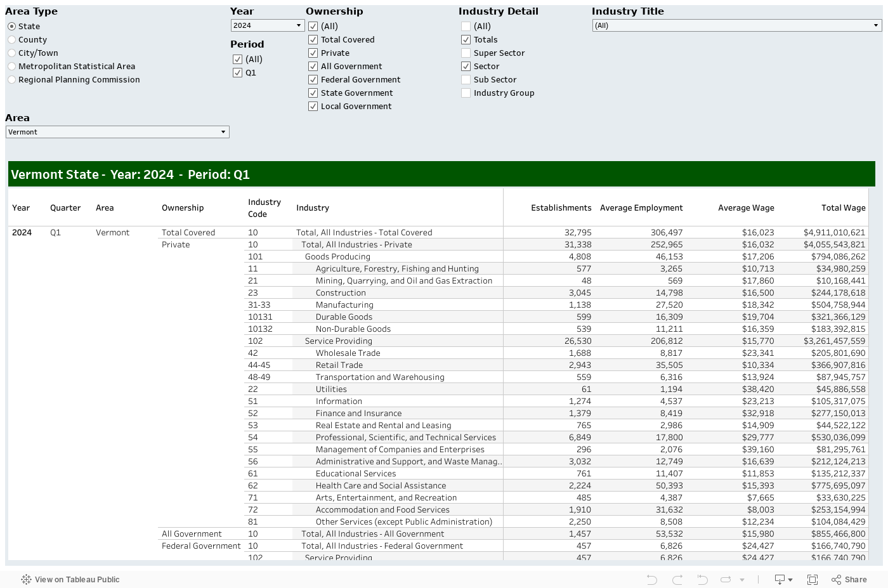Enable the Industry Group checkbox
This screenshot has height=588, width=888.
[466, 93]
